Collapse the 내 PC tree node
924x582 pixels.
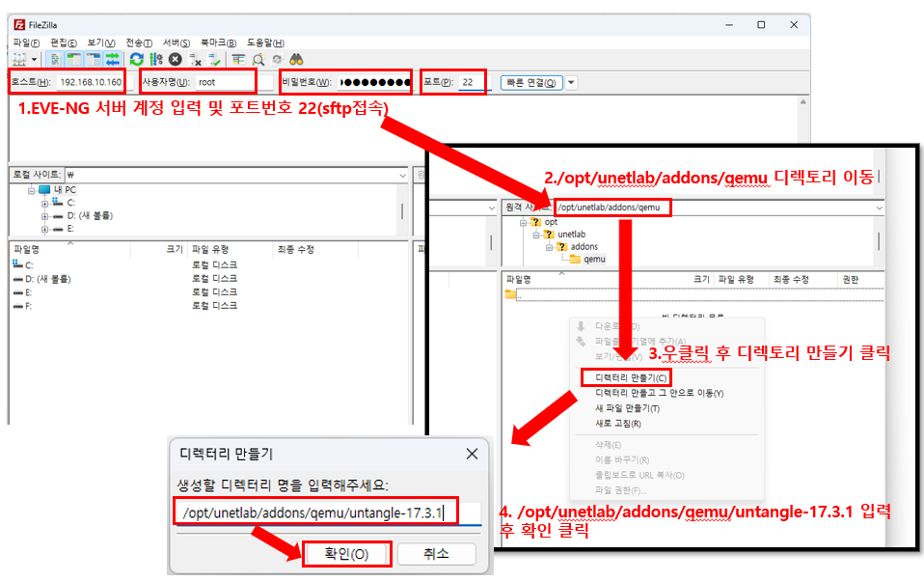click(31, 190)
